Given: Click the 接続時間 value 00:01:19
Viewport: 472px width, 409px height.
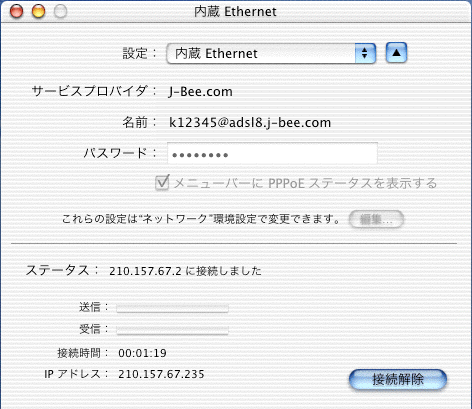Looking at the screenshot, I should [142, 353].
